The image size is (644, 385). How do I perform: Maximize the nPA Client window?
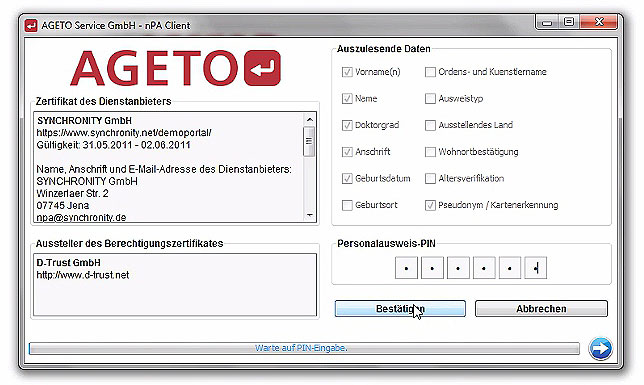point(569,22)
